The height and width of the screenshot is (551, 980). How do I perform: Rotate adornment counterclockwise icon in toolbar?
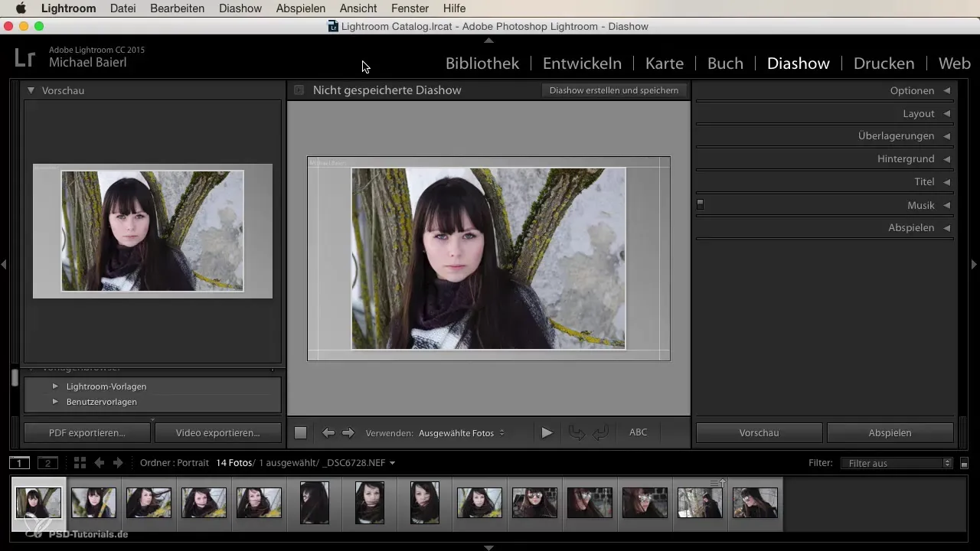[577, 433]
